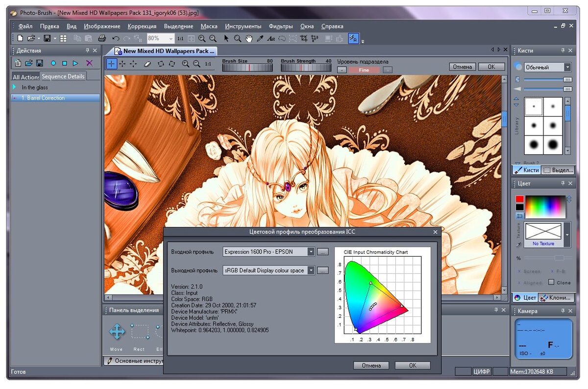The width and height of the screenshot is (588, 389).
Task: Click OK in the ICC profile dialog
Action: (x=413, y=365)
